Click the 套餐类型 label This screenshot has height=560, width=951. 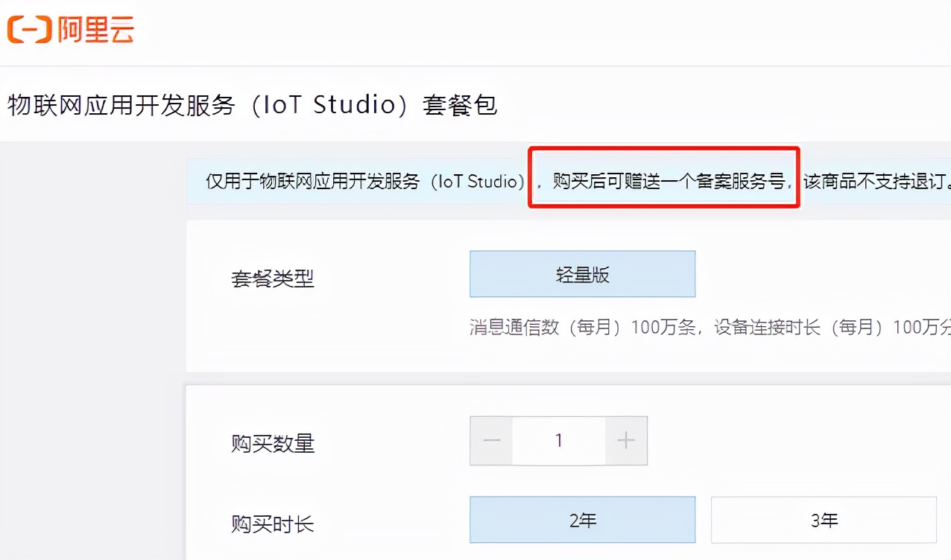click(x=273, y=279)
